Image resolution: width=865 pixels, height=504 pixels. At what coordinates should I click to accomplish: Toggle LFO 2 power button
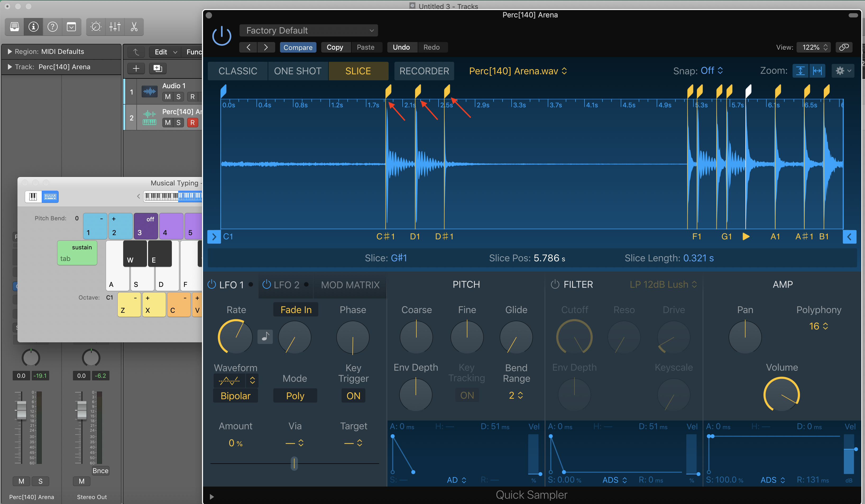266,284
